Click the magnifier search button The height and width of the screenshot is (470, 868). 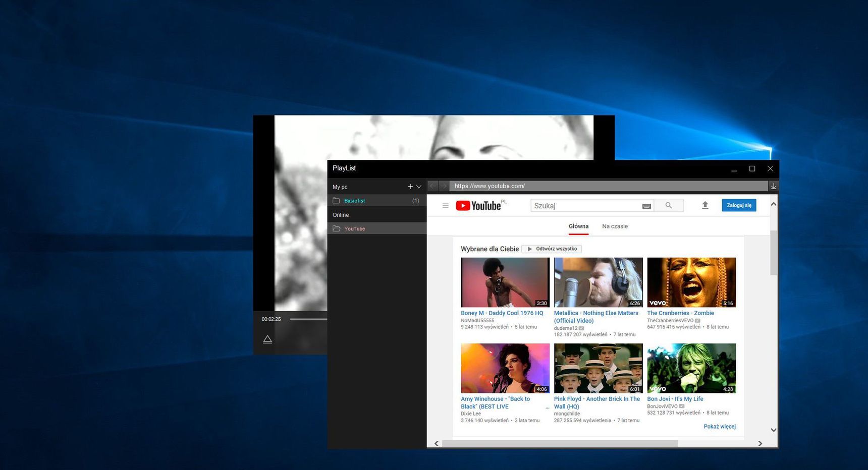(x=669, y=205)
